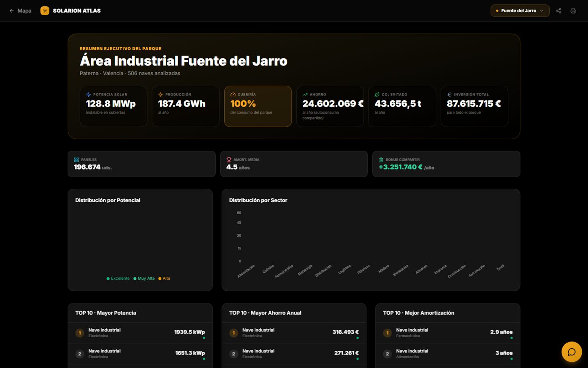Click the Ahorro trend arrow icon
Screen dimensions: 588x368
coord(305,95)
